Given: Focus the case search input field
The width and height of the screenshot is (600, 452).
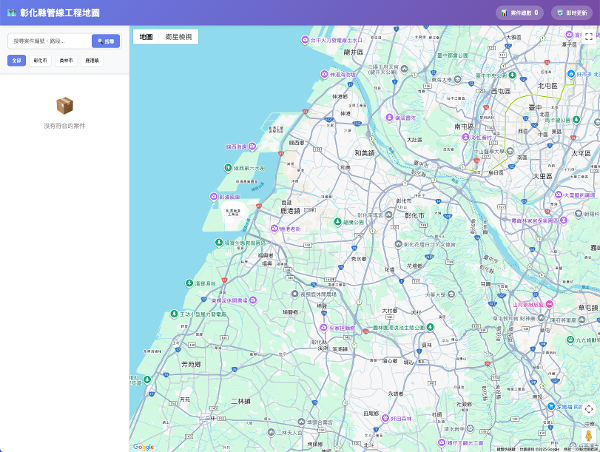Looking at the screenshot, I should [48, 41].
